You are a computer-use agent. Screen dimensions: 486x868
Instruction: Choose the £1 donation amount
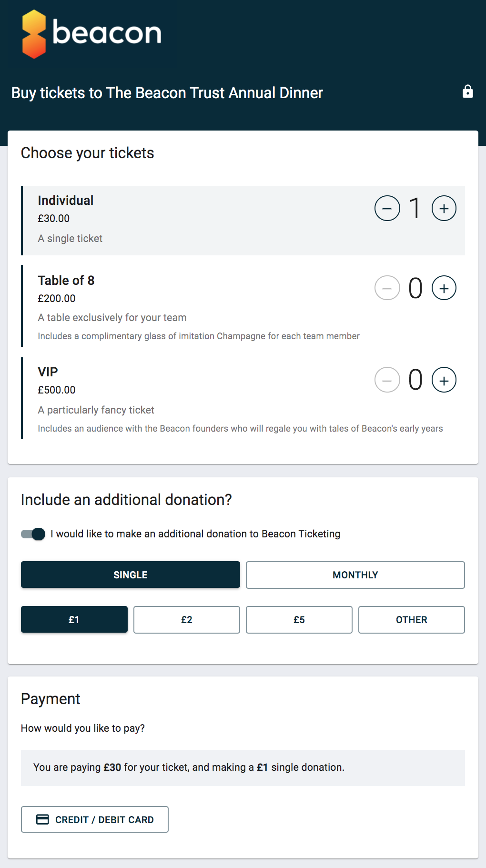74,620
